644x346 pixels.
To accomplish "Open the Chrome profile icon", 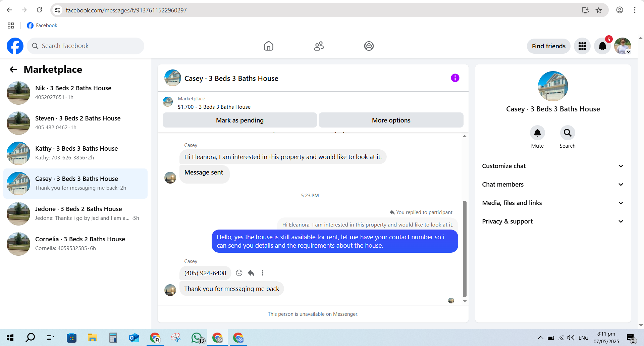I will (x=620, y=10).
